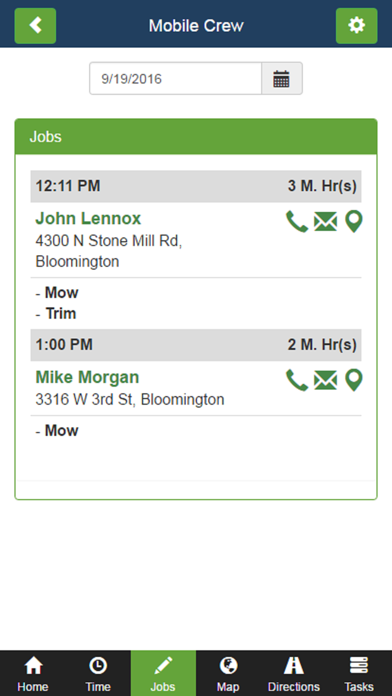Click the 9/19/2016 date field
The height and width of the screenshot is (696, 392).
(175, 79)
